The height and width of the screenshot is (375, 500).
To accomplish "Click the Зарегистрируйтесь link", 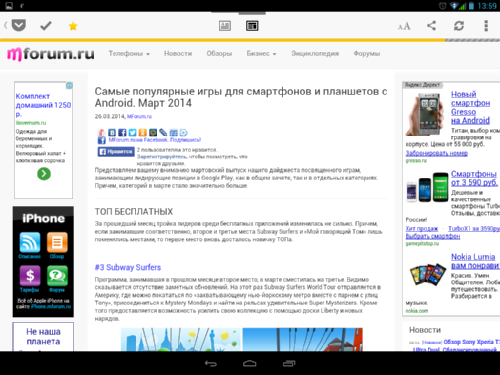I will (x=162, y=156).
